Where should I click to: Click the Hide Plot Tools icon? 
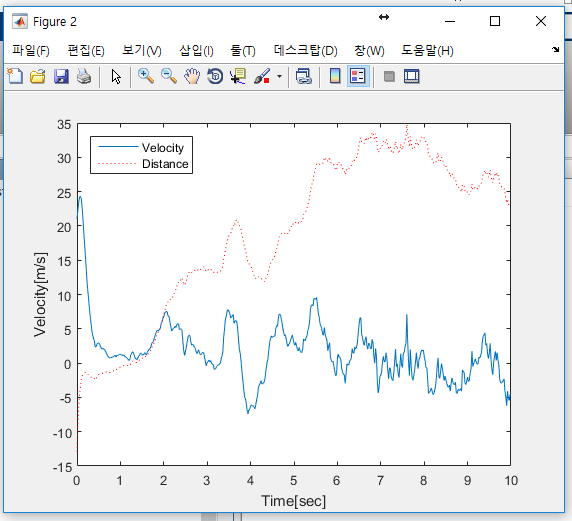point(389,77)
